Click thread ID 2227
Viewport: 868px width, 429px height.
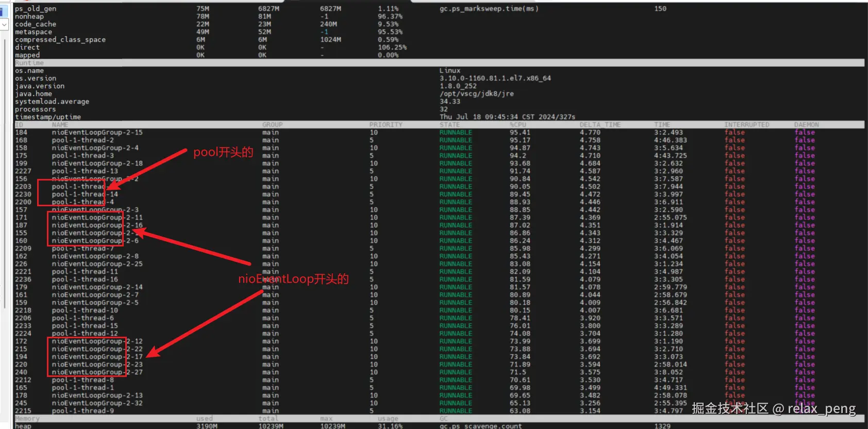point(23,171)
